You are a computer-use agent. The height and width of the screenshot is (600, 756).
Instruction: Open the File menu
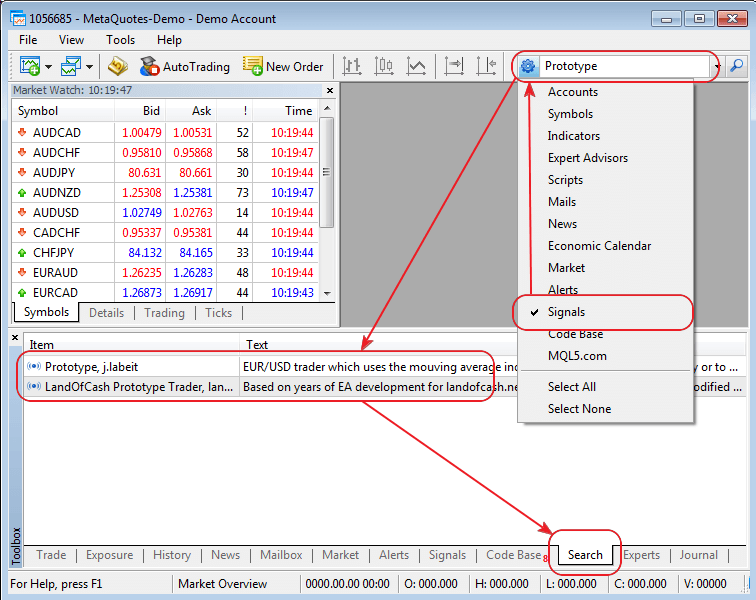pos(28,40)
